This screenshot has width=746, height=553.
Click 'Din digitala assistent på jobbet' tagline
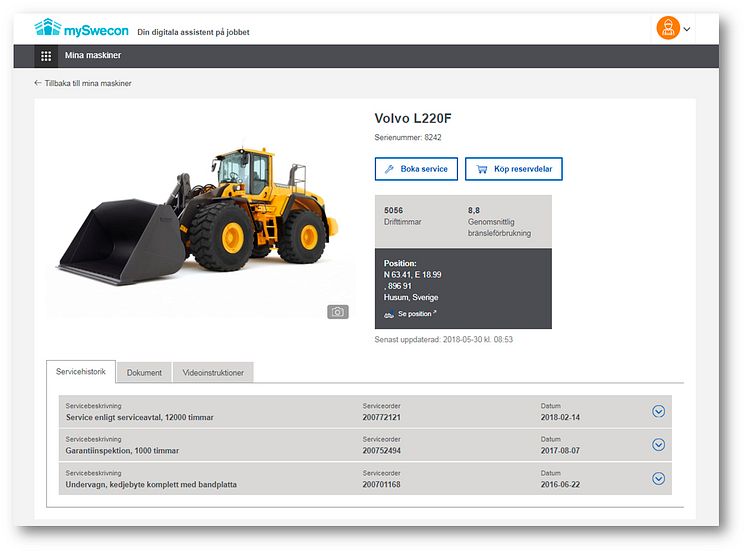pos(193,32)
